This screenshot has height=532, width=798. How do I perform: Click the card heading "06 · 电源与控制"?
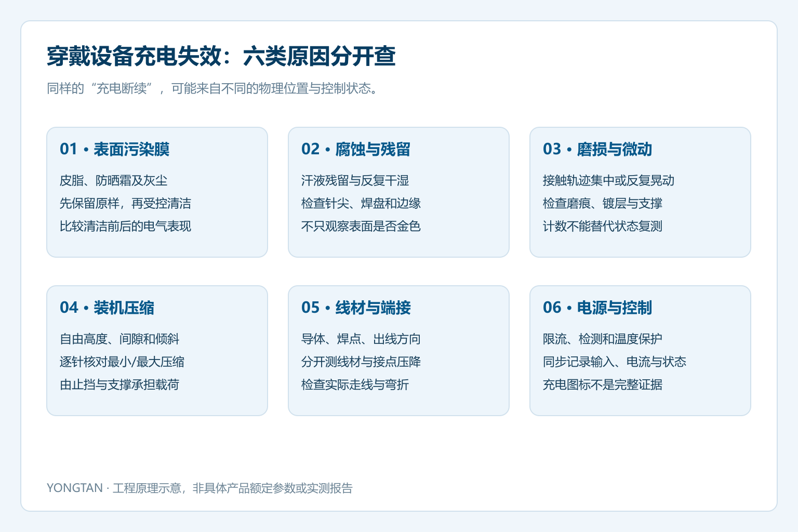tap(597, 308)
